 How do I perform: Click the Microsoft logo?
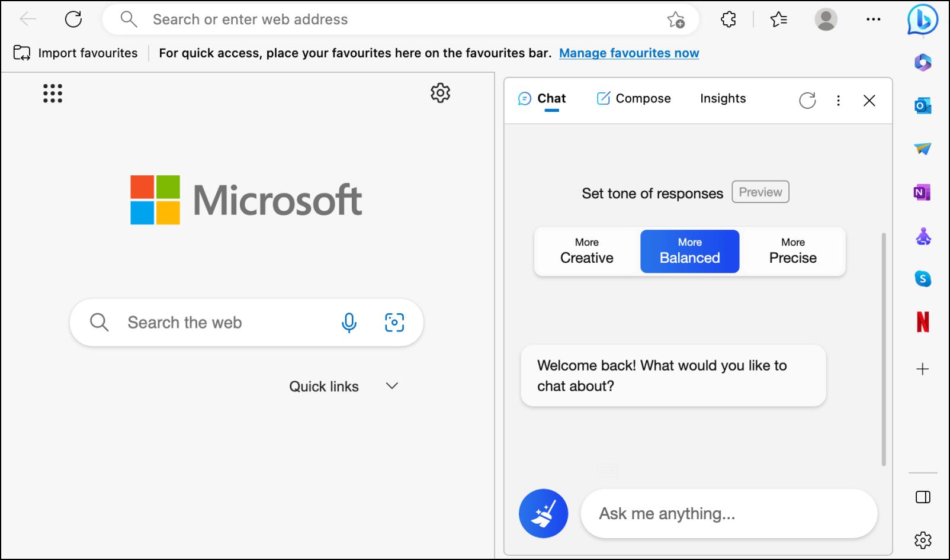pos(246,200)
